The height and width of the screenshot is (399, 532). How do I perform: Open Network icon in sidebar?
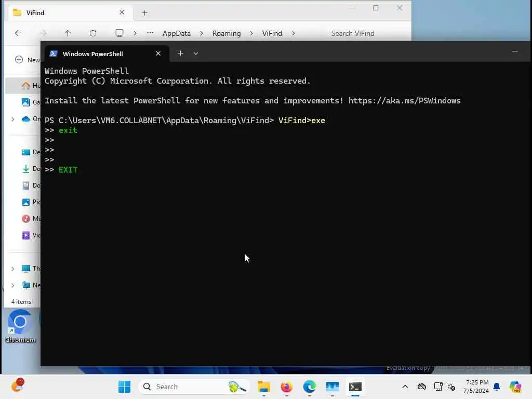pyautogui.click(x=26, y=285)
